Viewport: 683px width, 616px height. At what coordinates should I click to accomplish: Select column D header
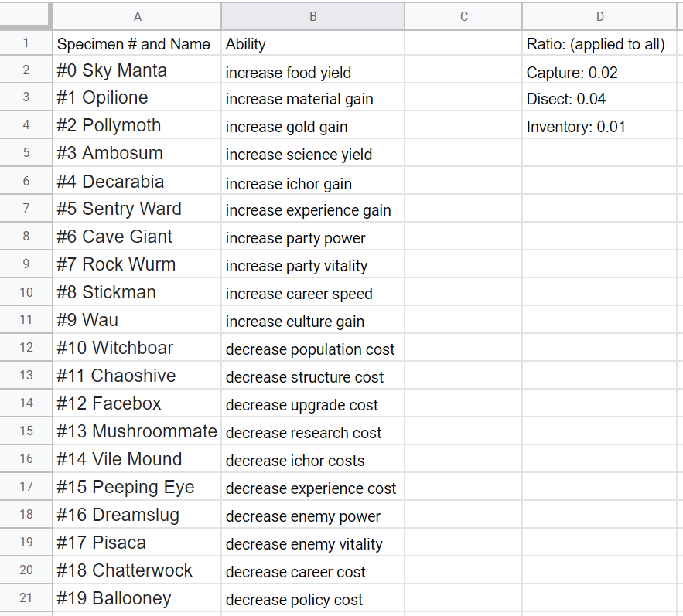point(599,16)
